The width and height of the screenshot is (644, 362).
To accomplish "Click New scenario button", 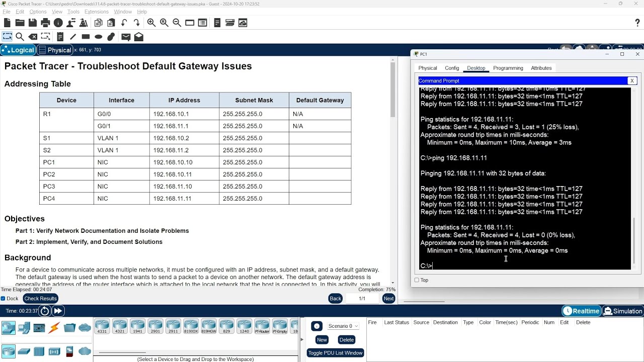I will pyautogui.click(x=322, y=340).
